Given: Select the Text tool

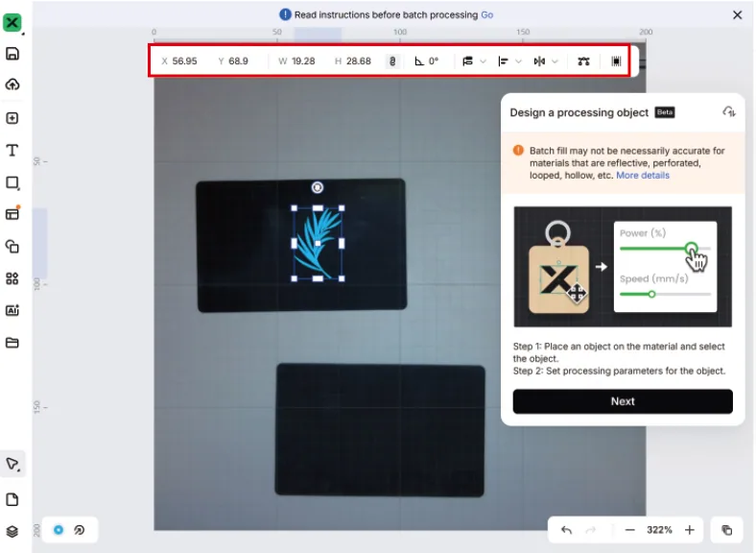Looking at the screenshot, I should click(x=12, y=150).
